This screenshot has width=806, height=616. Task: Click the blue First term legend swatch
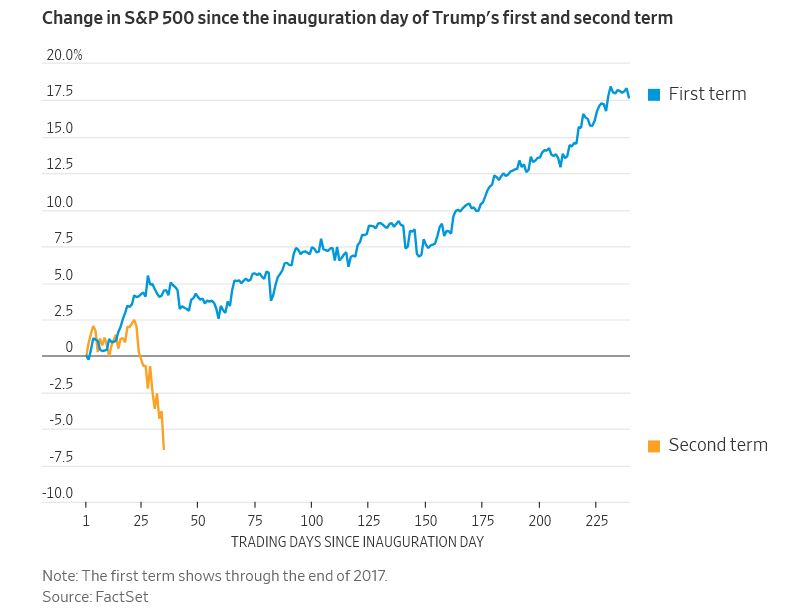coord(654,94)
